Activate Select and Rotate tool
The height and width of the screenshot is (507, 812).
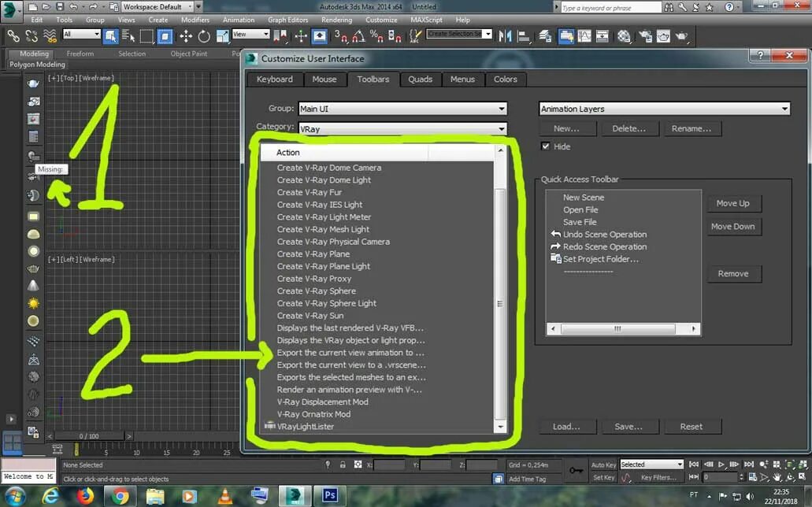click(204, 35)
